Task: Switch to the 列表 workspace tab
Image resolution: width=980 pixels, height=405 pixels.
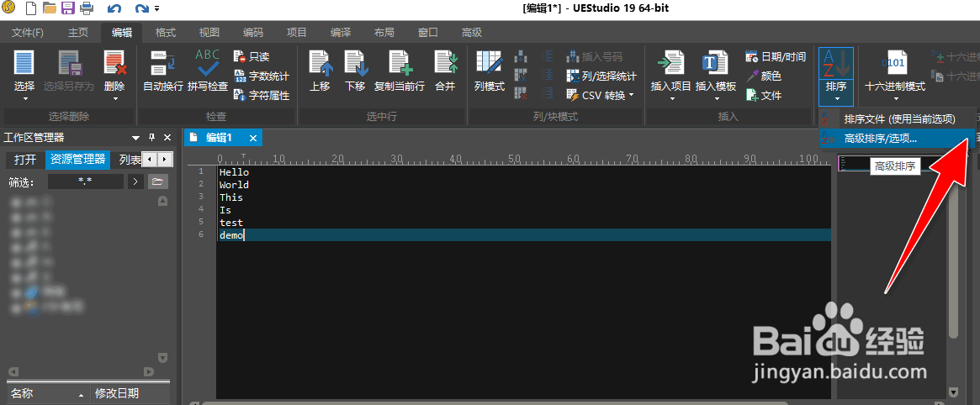Action: (129, 160)
